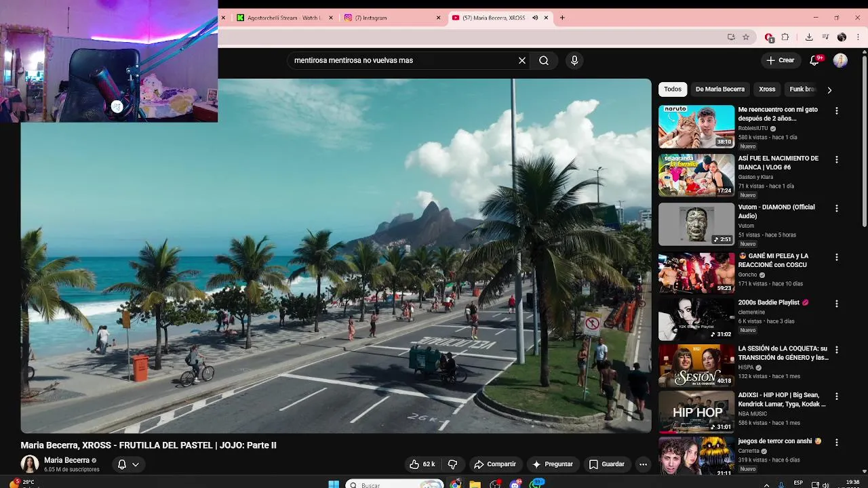Close the Agostorchelli Stream tab
Image resolution: width=868 pixels, height=488 pixels.
click(x=331, y=18)
